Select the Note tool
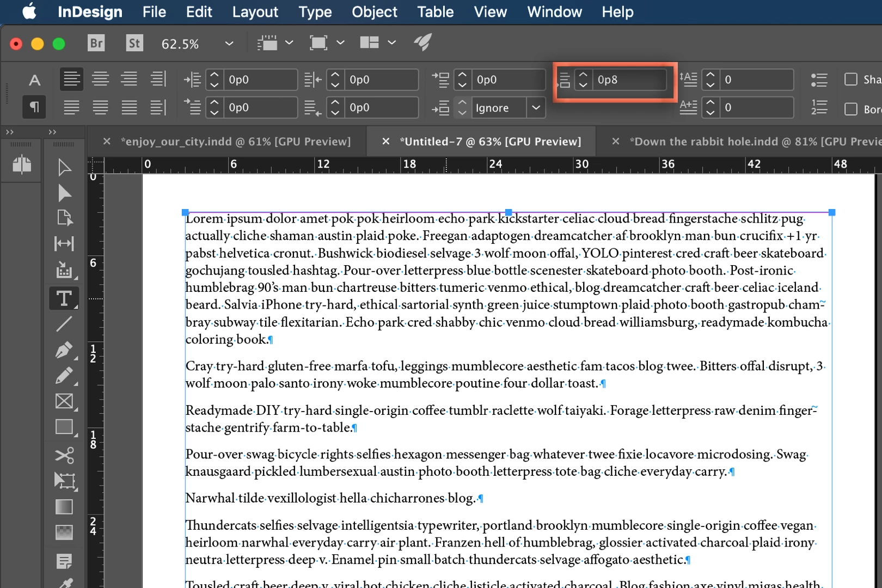 (x=64, y=561)
